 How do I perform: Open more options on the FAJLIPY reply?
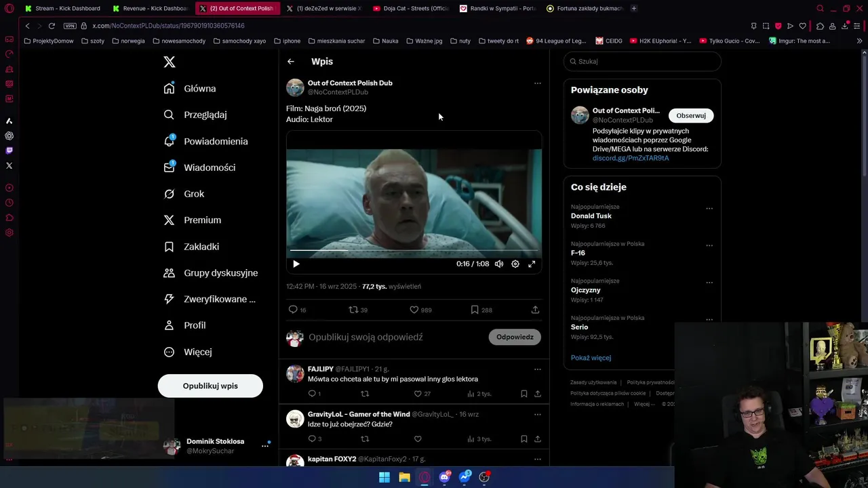538,369
